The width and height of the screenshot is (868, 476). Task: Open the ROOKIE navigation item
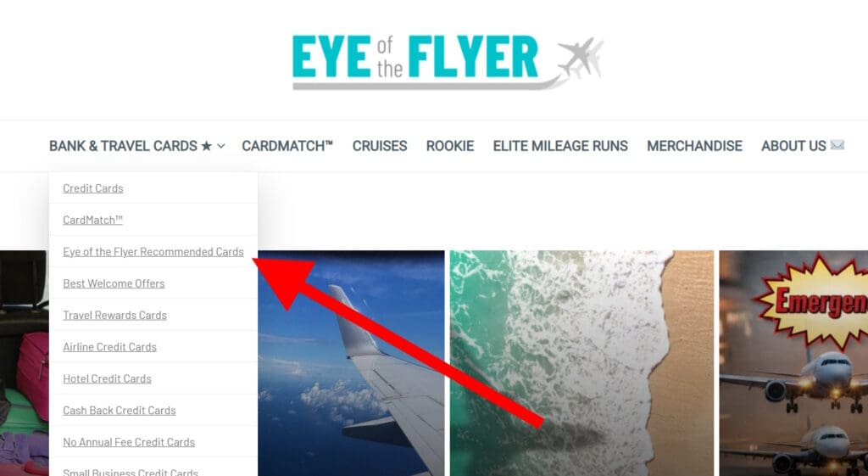click(450, 146)
